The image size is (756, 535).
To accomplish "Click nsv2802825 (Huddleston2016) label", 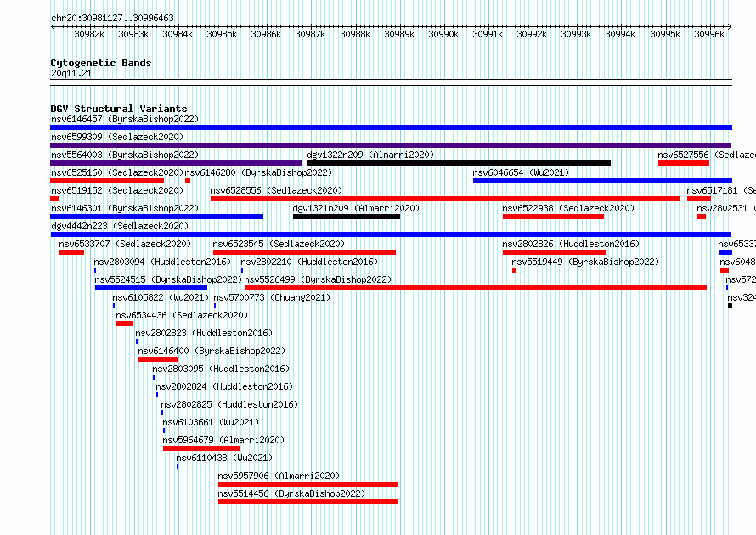I will coord(229,404).
